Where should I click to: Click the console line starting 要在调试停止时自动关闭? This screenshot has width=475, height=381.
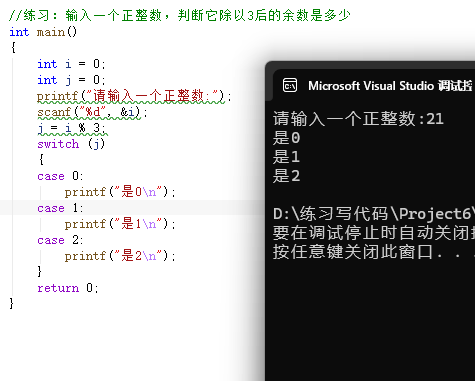coord(374,233)
